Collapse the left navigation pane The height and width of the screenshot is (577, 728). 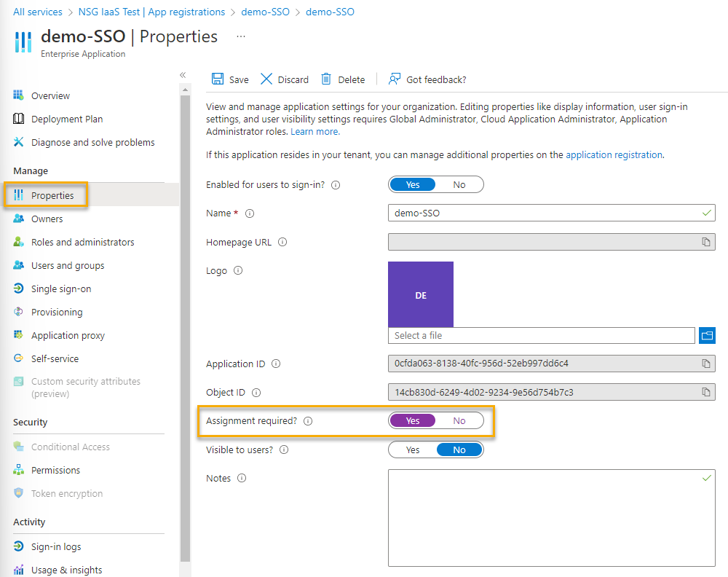point(183,75)
